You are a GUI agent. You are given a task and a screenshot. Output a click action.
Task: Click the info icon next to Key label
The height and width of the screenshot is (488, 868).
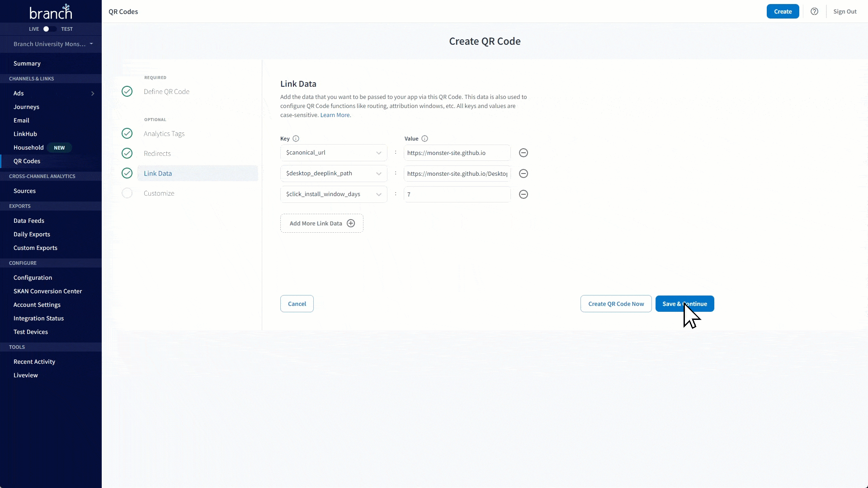pyautogui.click(x=296, y=138)
